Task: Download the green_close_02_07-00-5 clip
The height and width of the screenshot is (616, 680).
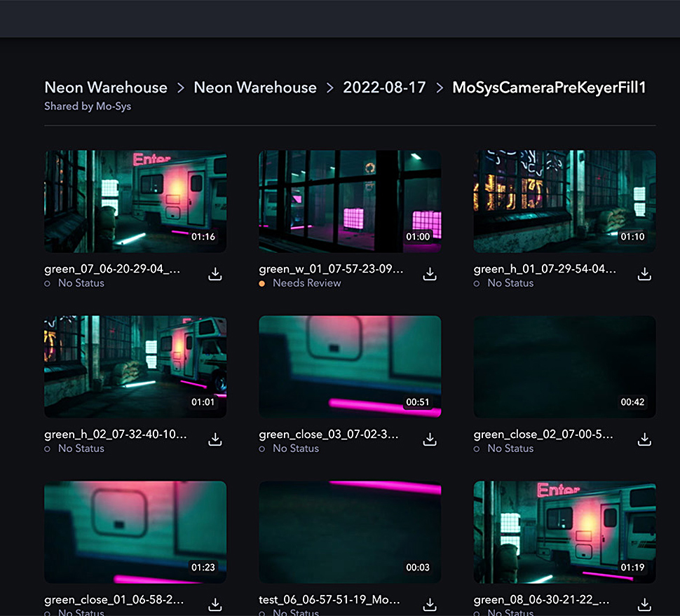Action: point(644,440)
